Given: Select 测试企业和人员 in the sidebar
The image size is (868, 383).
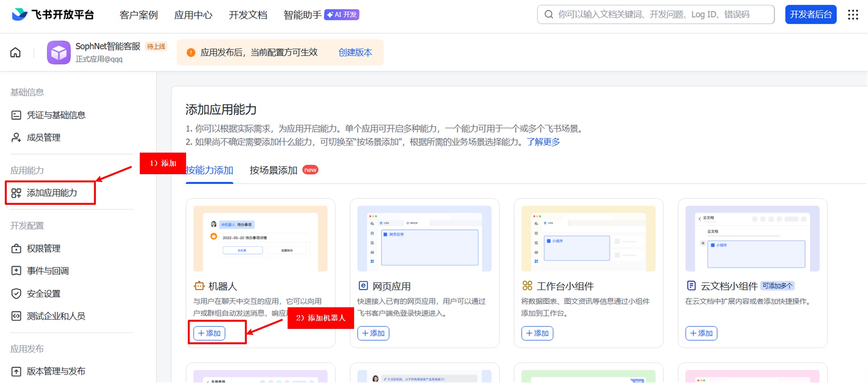Looking at the screenshot, I should (x=56, y=316).
